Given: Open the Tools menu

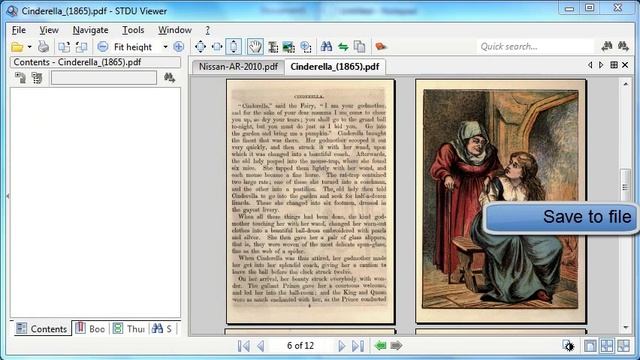Looking at the screenshot, I should [x=133, y=30].
